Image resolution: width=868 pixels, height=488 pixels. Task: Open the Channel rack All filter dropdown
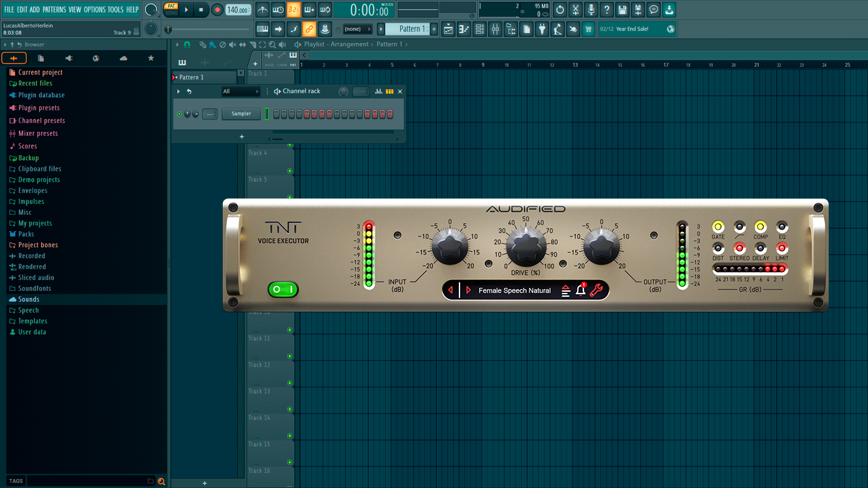241,91
